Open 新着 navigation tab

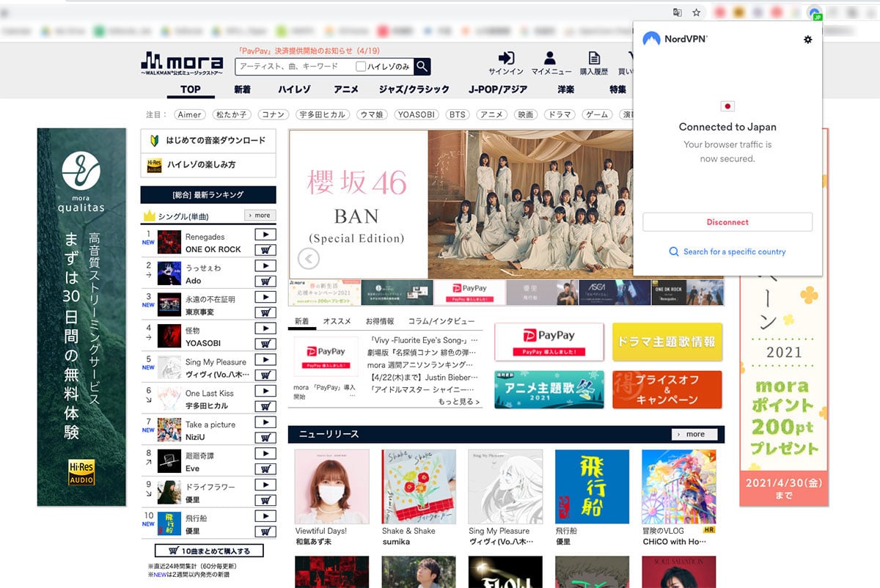coord(243,89)
